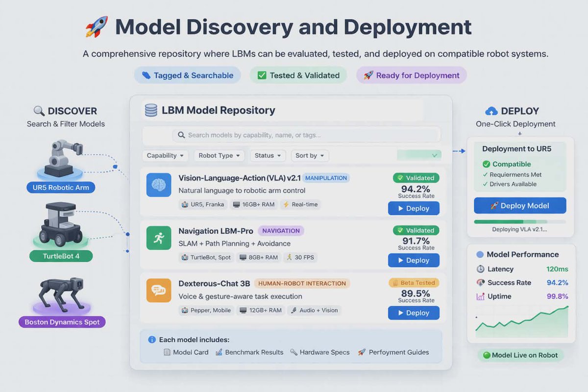The image size is (588, 392).
Task: Deploy the Dexterous-Chat 3B model
Action: [x=414, y=313]
